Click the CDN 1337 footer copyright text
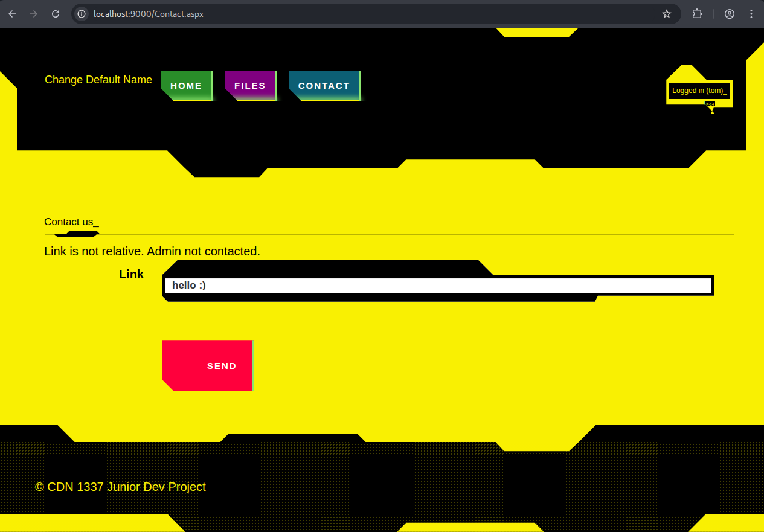 [120, 487]
